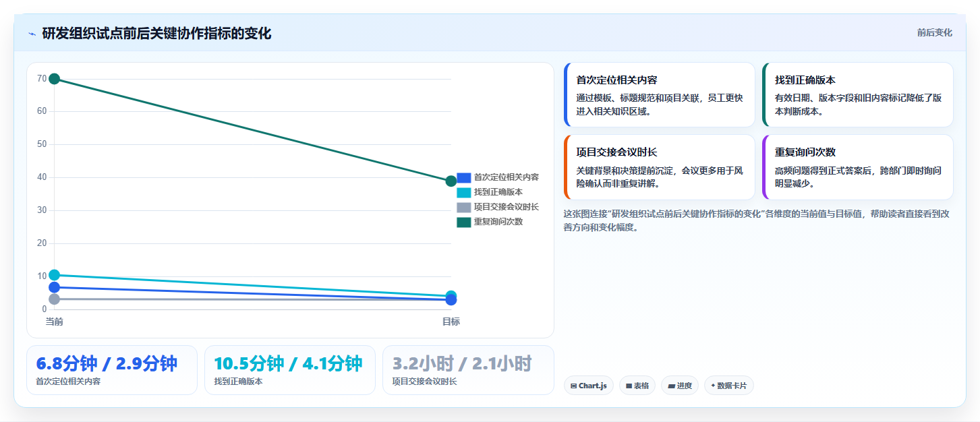
Task: Click the 重复询问次数 legend label
Action: [x=498, y=222]
